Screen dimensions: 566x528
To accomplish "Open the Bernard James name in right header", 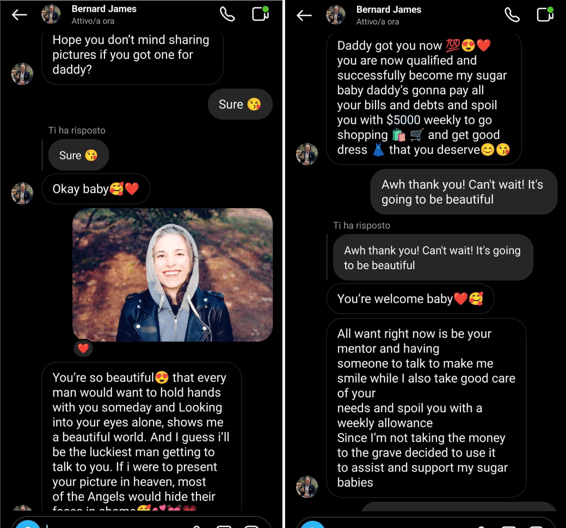I will [389, 10].
